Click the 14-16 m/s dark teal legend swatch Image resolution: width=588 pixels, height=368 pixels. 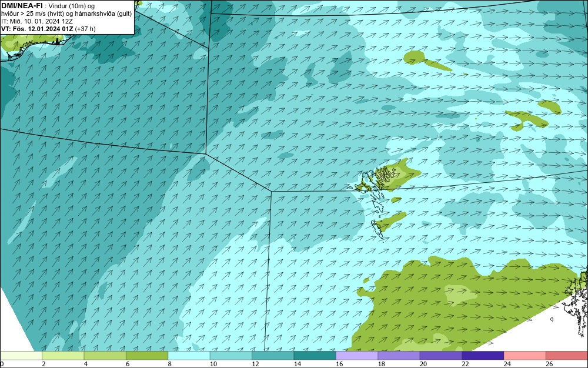[x=315, y=356]
